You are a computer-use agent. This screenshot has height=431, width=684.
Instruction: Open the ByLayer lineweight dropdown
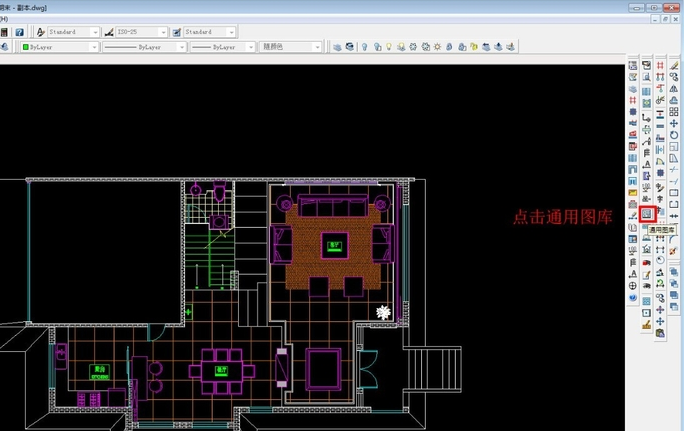pos(251,47)
